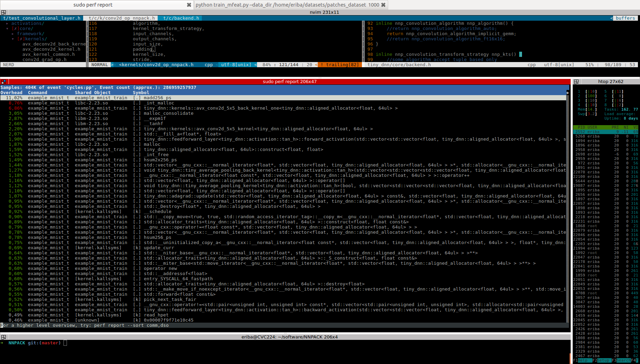Open conv2d_grad_op.h in NERDTree
The width and height of the screenshot is (640, 364).
[45, 60]
